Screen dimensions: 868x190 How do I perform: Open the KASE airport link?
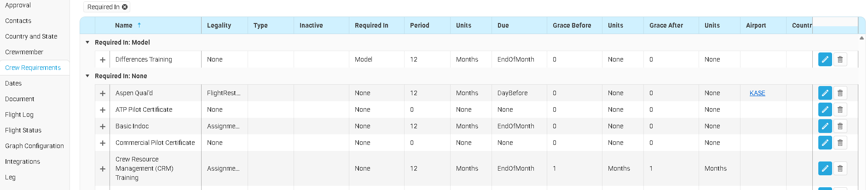click(757, 93)
